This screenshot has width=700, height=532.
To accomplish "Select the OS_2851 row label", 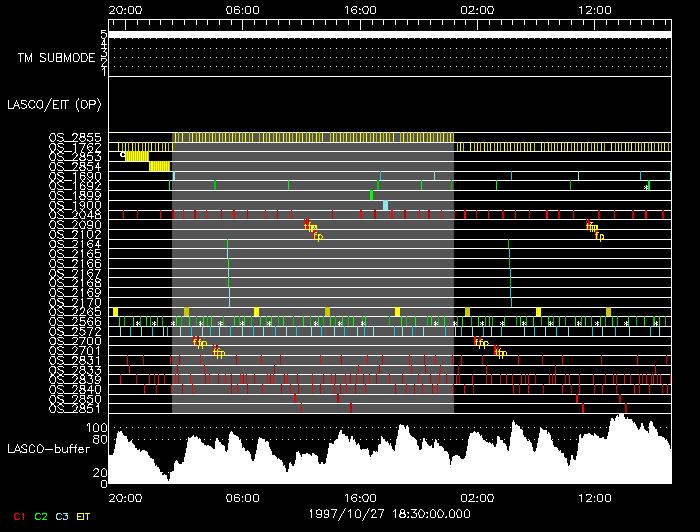I will click(75, 408).
